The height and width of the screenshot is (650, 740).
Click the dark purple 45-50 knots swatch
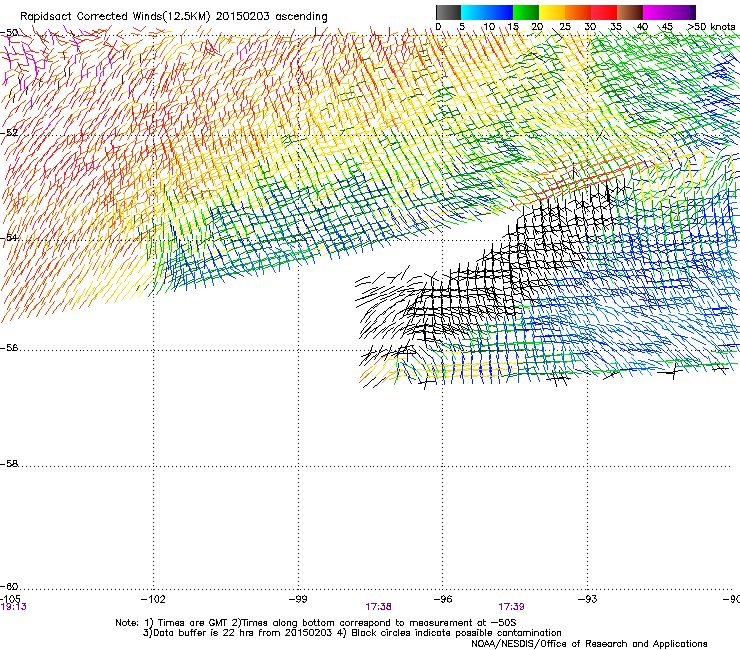(682, 12)
